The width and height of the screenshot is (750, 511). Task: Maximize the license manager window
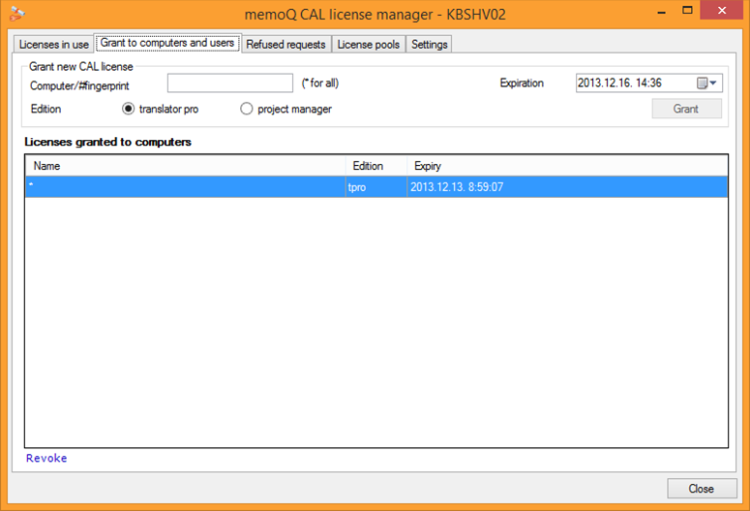coord(687,11)
